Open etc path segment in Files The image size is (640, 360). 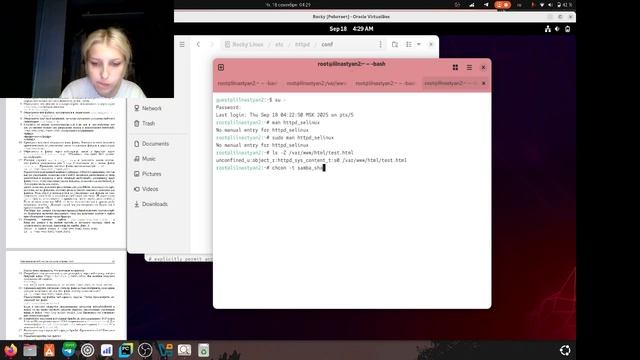pos(279,44)
